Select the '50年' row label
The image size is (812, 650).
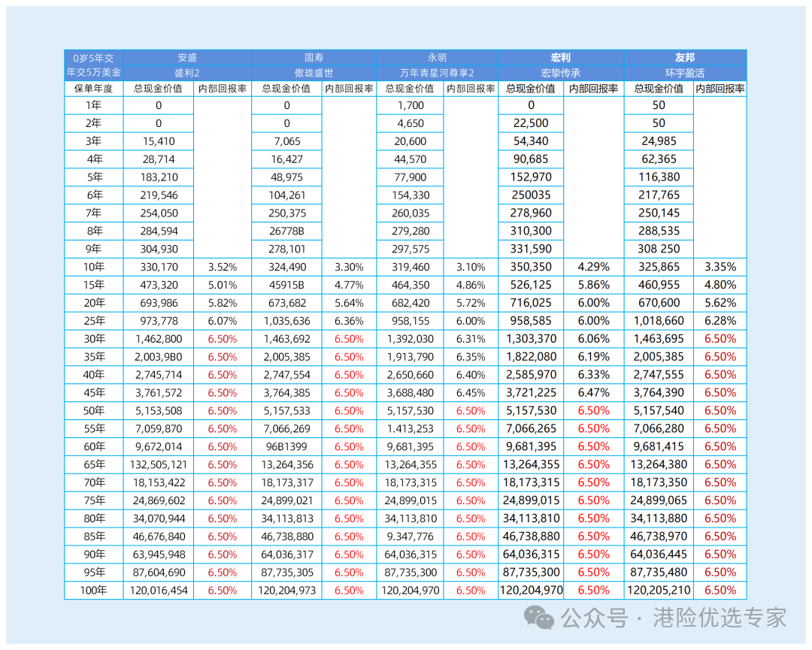pos(94,411)
